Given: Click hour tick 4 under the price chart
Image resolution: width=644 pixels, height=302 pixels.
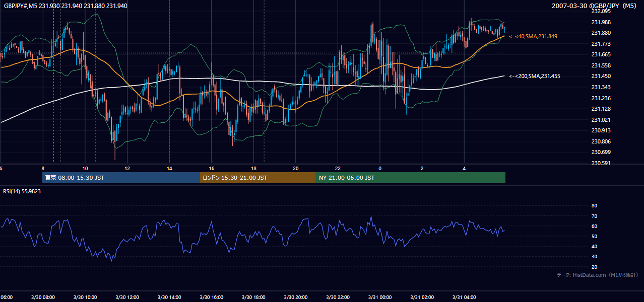Looking at the screenshot, I should (x=465, y=168).
